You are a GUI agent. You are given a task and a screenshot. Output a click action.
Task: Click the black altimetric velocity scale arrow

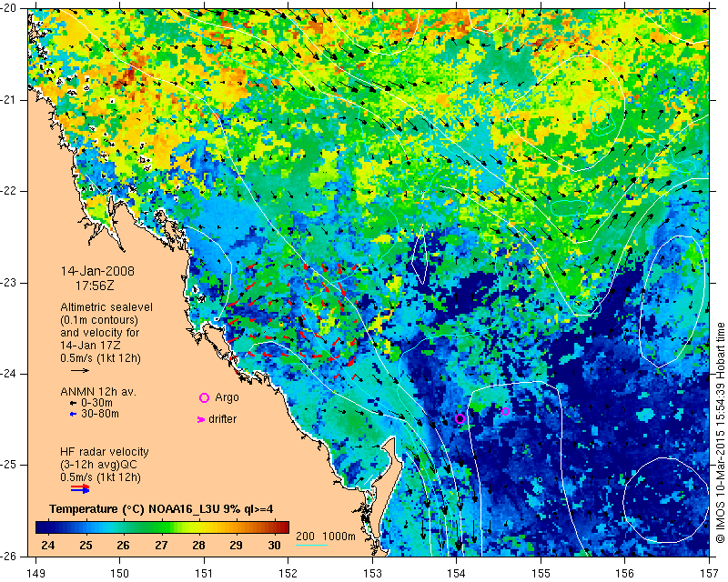pos(80,370)
